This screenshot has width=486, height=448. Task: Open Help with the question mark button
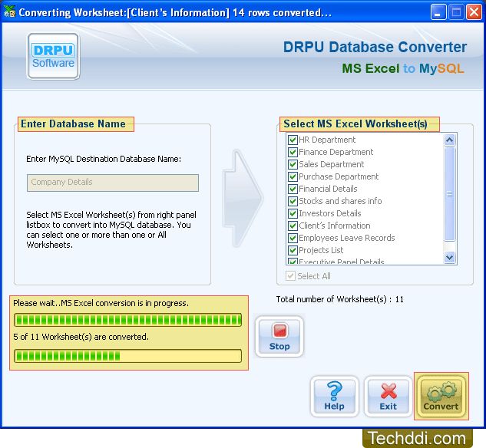coord(334,397)
